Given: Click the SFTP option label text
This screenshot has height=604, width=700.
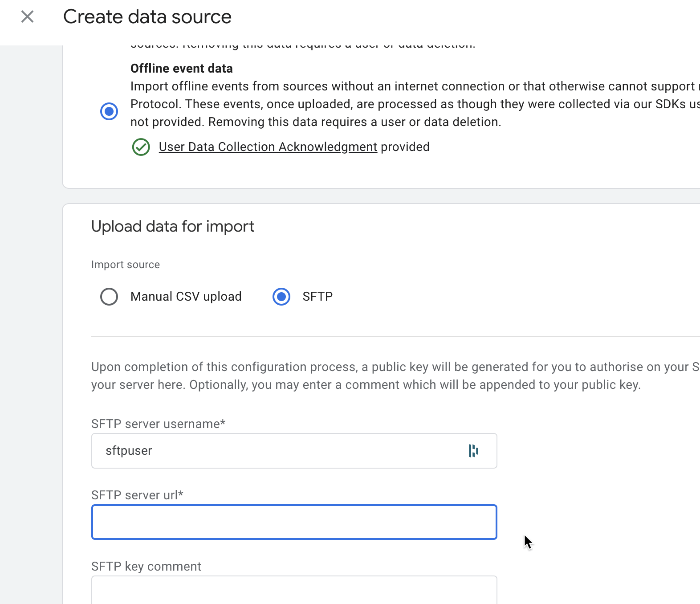Looking at the screenshot, I should (x=317, y=297).
